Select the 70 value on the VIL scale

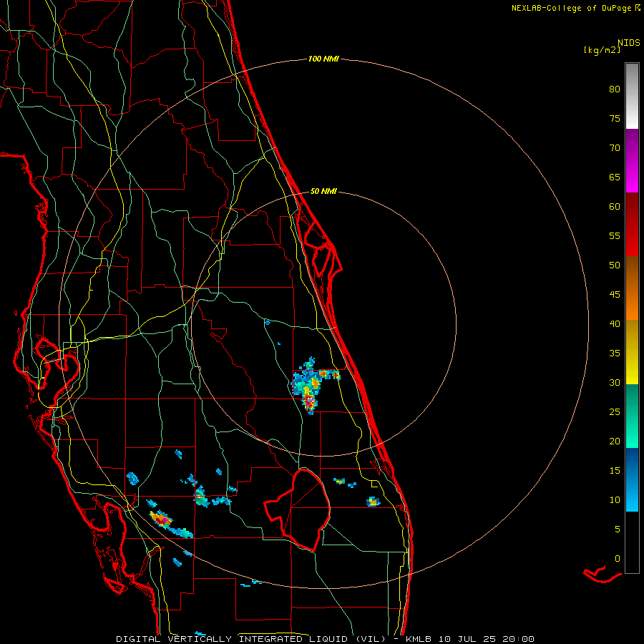point(615,148)
